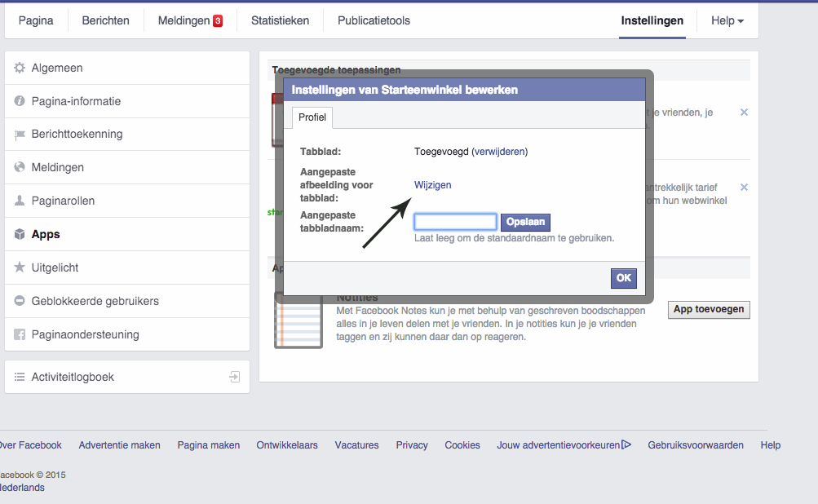This screenshot has width=818, height=504.
Task: Open the Pagina maken footer link
Action: (209, 445)
